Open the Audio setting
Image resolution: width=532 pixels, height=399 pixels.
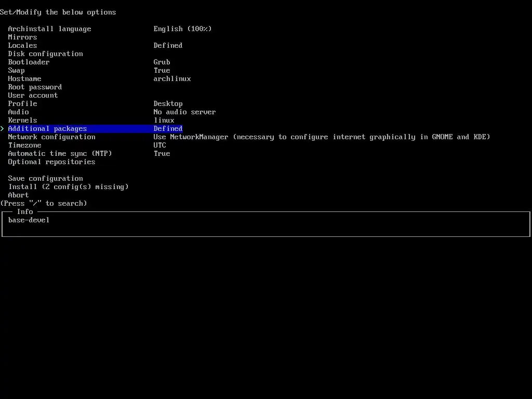coord(18,112)
